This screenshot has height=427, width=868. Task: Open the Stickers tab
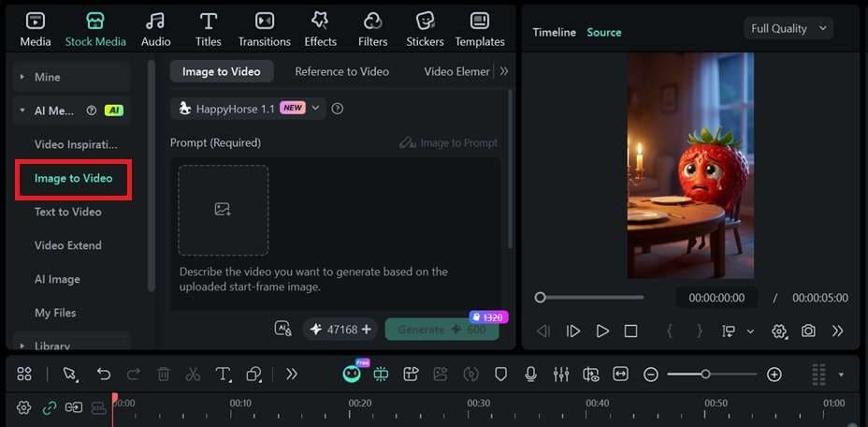tap(425, 31)
